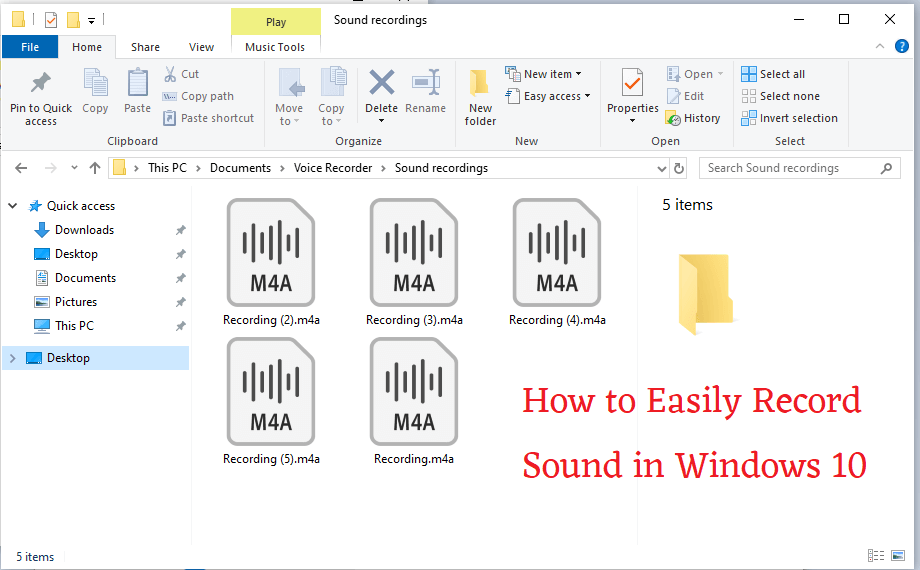Open the Move to menu
Screen dimensions: 920x570
point(289,96)
